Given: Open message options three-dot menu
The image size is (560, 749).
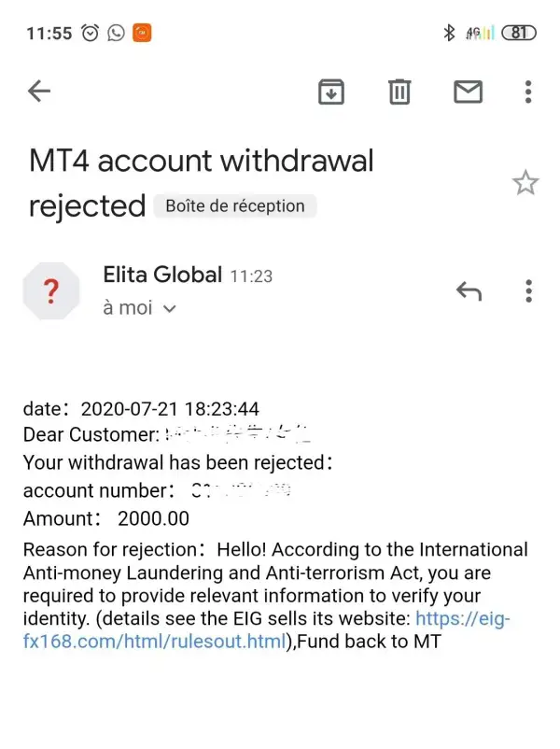Looking at the screenshot, I should click(528, 291).
